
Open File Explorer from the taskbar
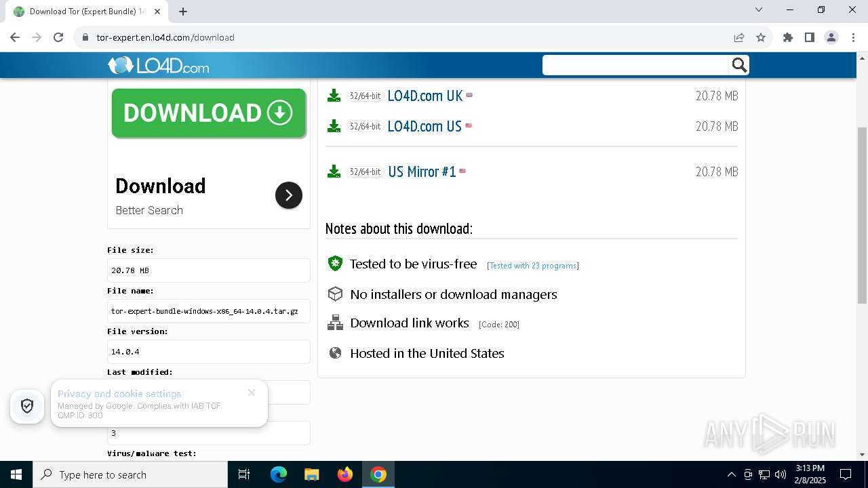click(311, 474)
